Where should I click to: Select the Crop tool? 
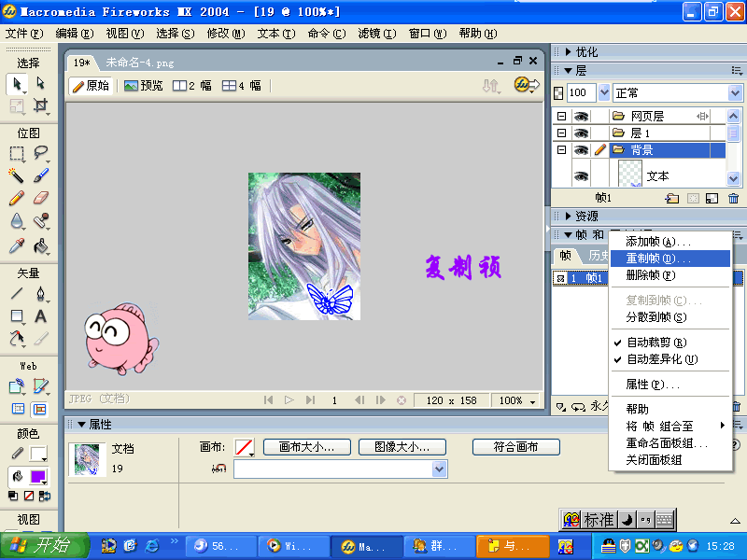40,105
